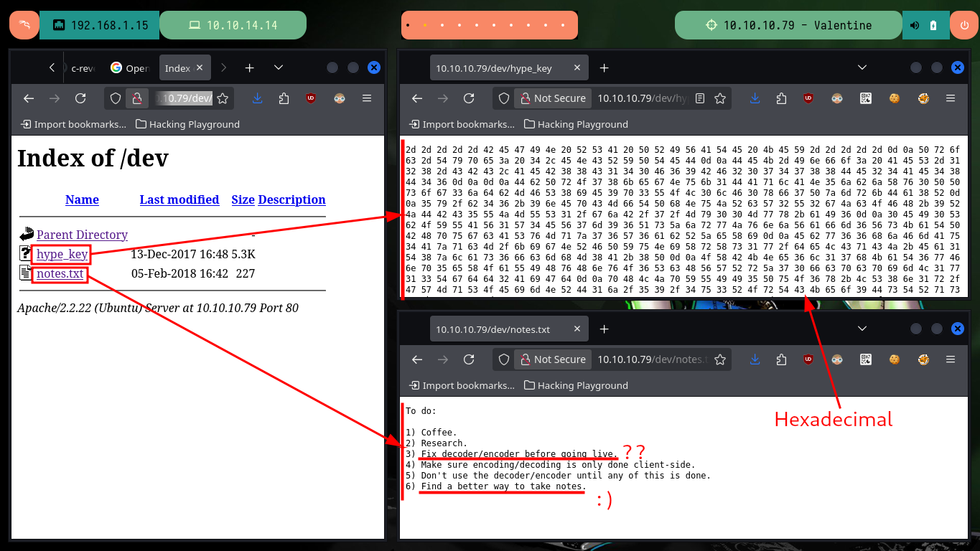The width and height of the screenshot is (980, 551).
Task: Click the battery indicator in top bar
Action: (933, 25)
